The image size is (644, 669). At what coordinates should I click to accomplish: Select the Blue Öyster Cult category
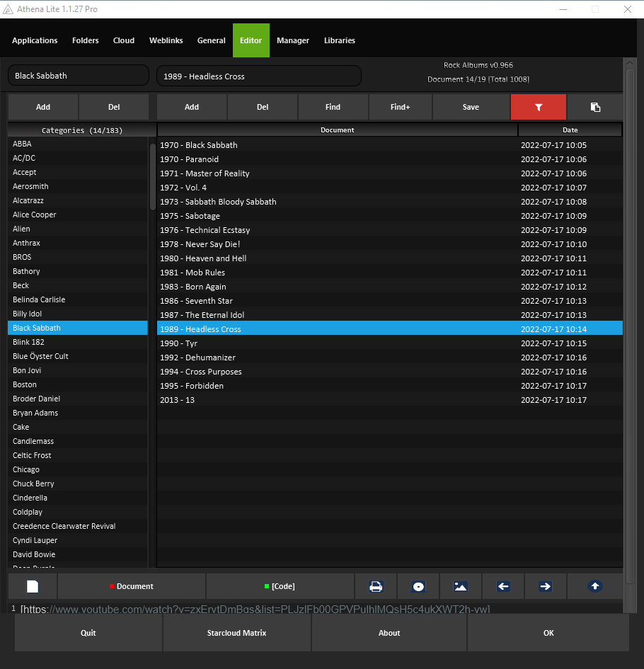coord(78,356)
